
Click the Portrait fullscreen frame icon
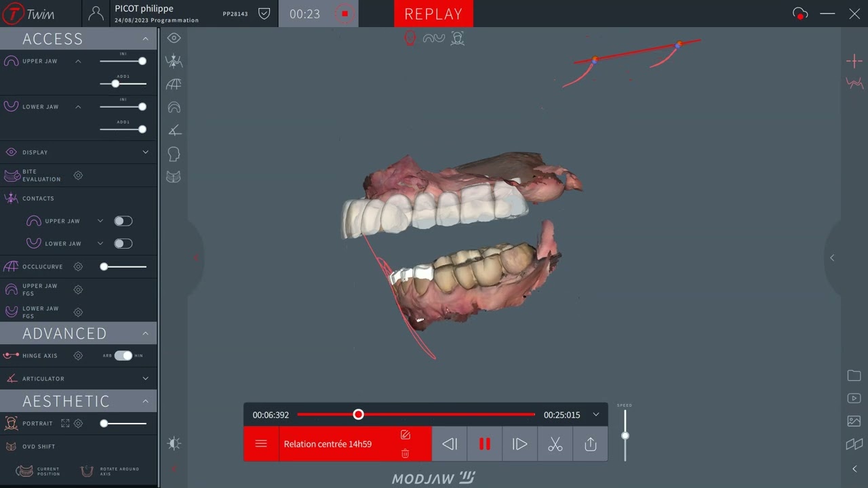click(65, 424)
